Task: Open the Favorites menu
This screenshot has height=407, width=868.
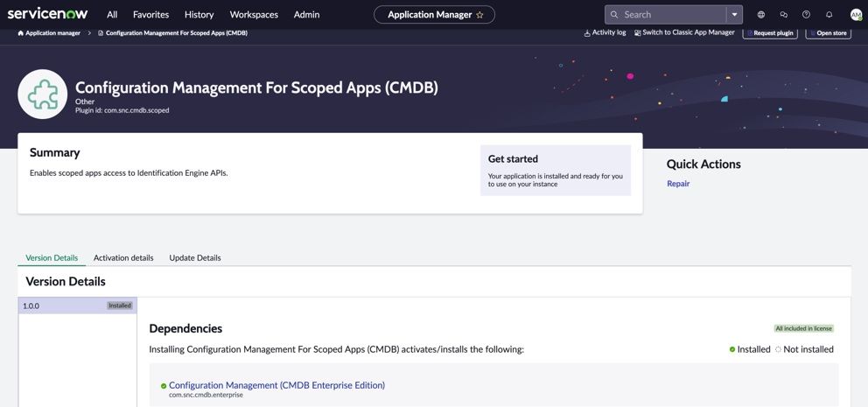Action: click(x=151, y=15)
